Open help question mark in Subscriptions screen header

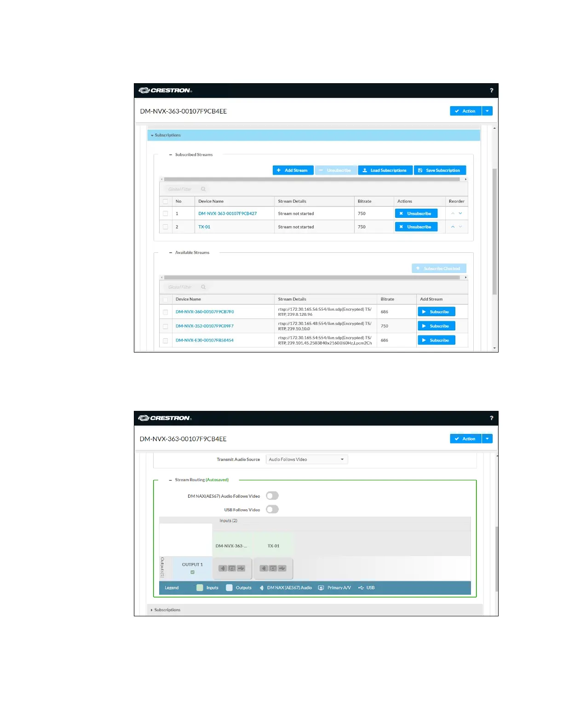491,91
